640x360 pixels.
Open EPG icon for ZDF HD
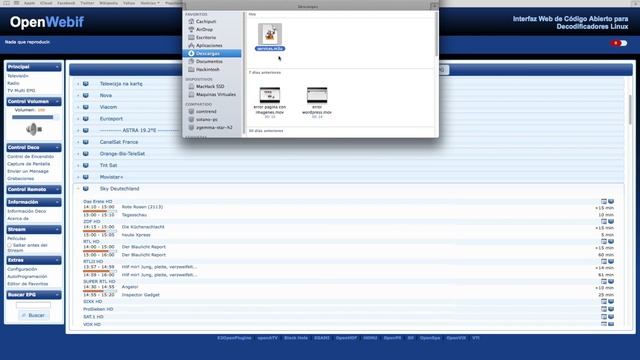click(x=604, y=221)
